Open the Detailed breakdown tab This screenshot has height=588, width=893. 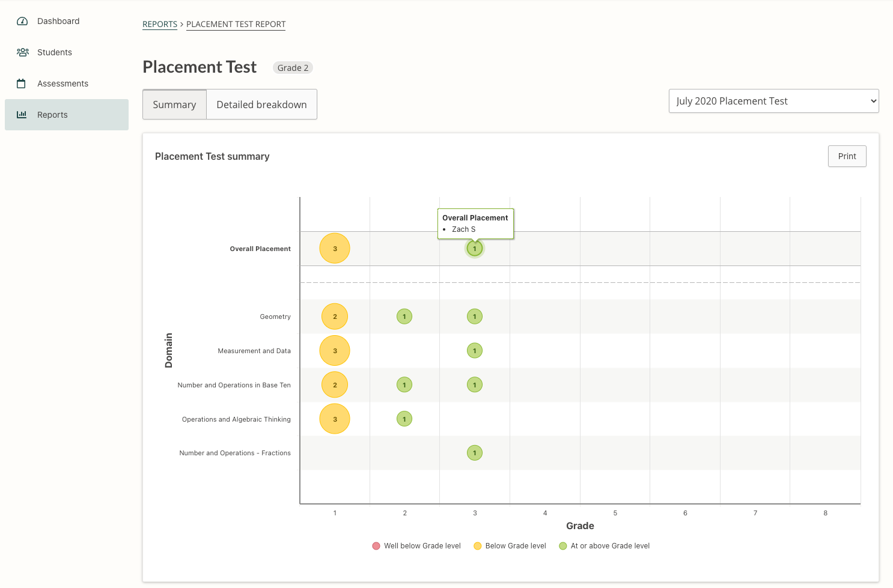click(x=261, y=104)
